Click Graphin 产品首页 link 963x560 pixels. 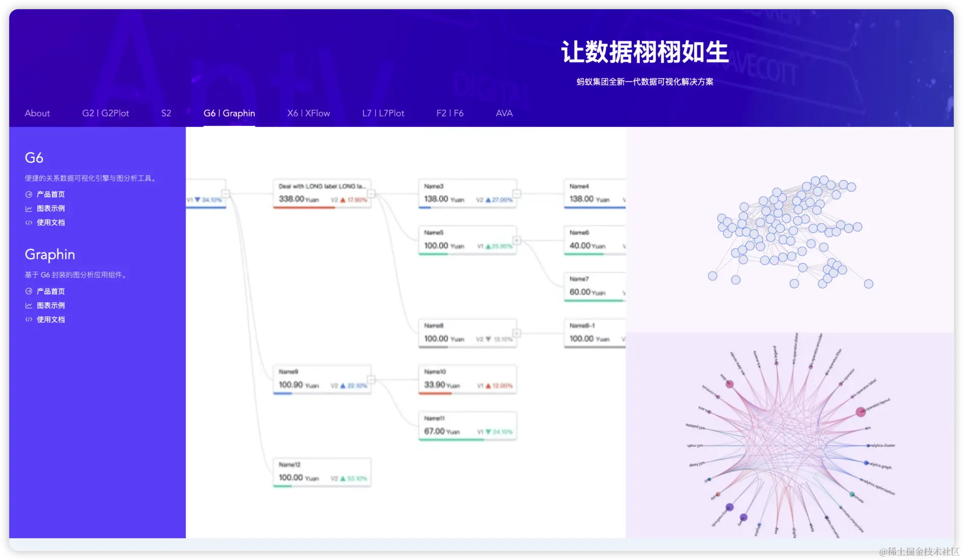[x=50, y=291]
